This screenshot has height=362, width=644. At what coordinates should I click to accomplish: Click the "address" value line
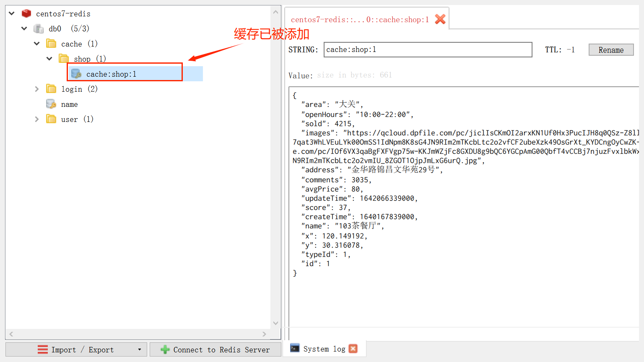[x=372, y=170]
